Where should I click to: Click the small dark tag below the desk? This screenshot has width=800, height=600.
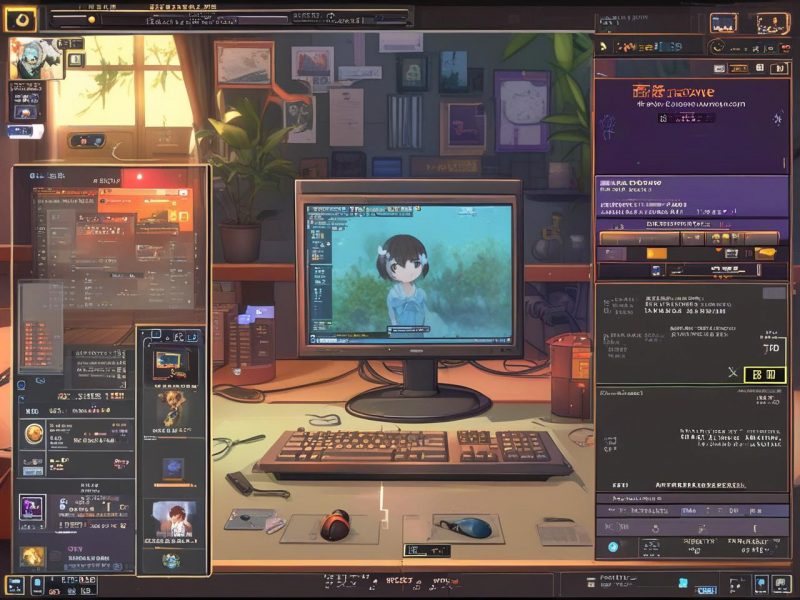point(427,550)
